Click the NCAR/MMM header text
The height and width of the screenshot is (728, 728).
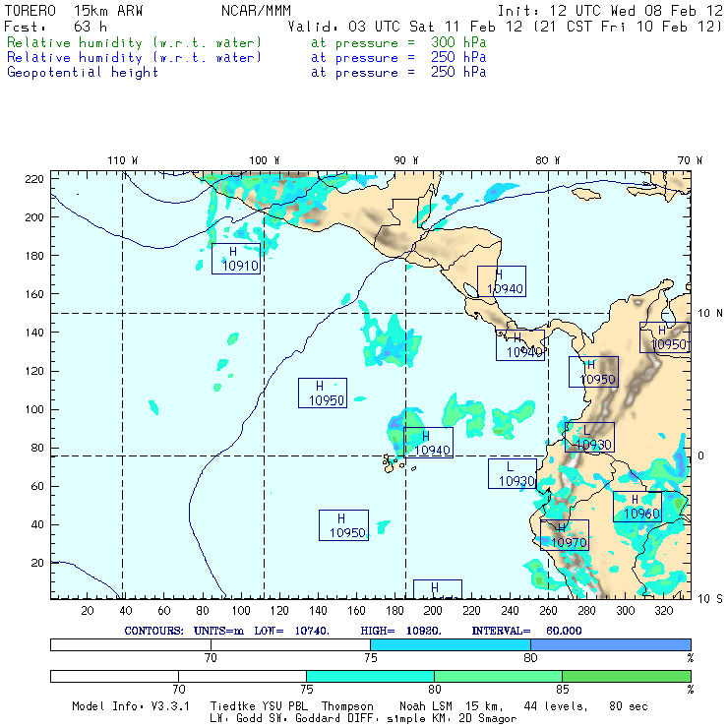pyautogui.click(x=256, y=10)
